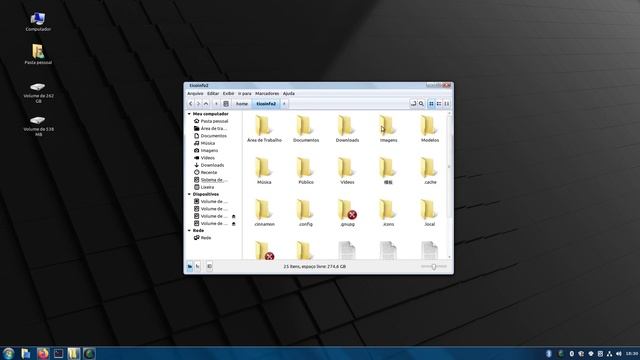Open the Exibir menu
Image resolution: width=640 pixels, height=360 pixels.
click(229, 93)
